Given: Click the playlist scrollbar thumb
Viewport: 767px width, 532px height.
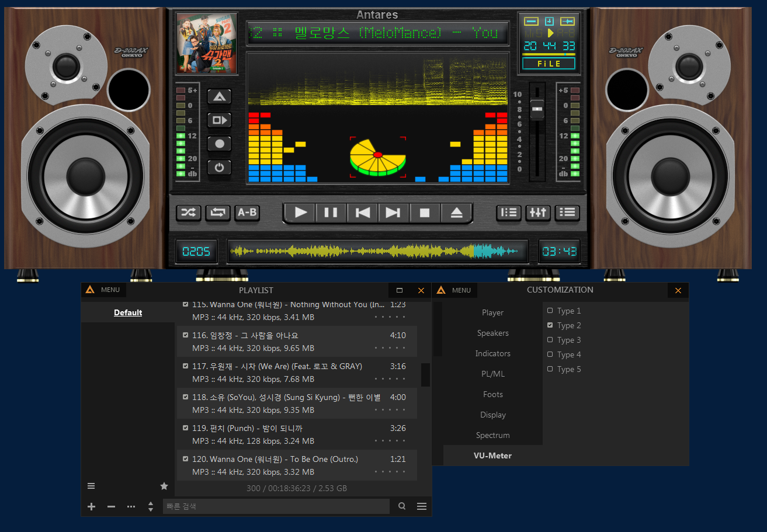Looking at the screenshot, I should click(x=425, y=375).
